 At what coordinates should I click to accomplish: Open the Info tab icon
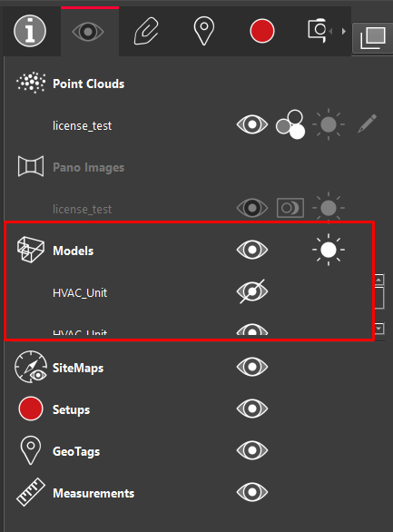(30, 31)
